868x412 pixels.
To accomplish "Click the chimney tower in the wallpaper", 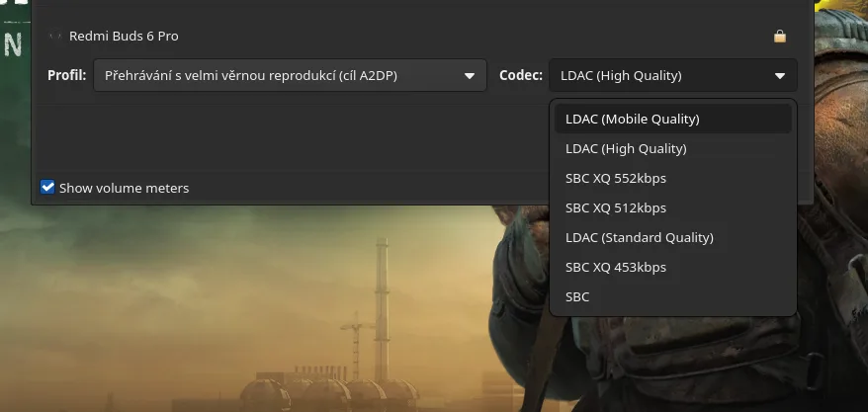I will click(382, 309).
